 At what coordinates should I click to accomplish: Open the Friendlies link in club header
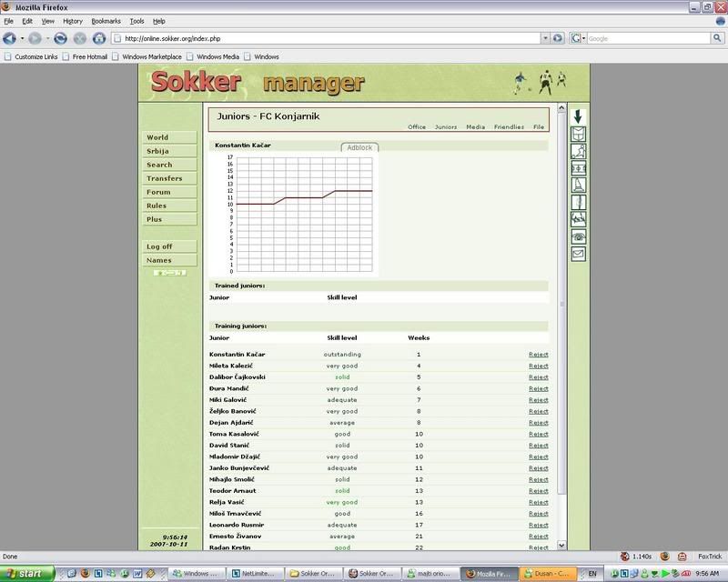pyautogui.click(x=509, y=126)
